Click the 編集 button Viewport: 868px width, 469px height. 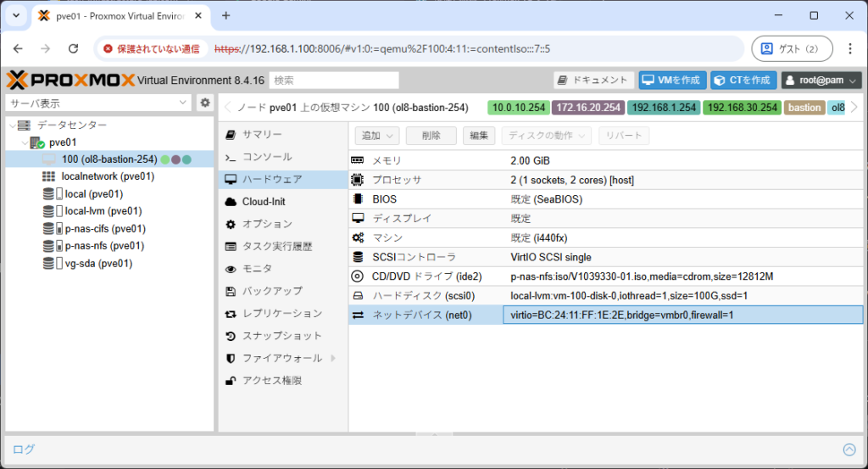click(x=479, y=136)
